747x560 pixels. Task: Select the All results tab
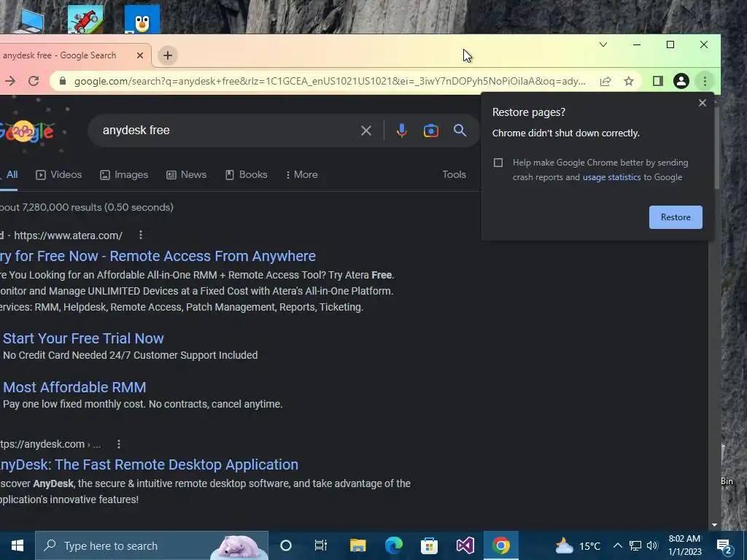click(x=12, y=175)
